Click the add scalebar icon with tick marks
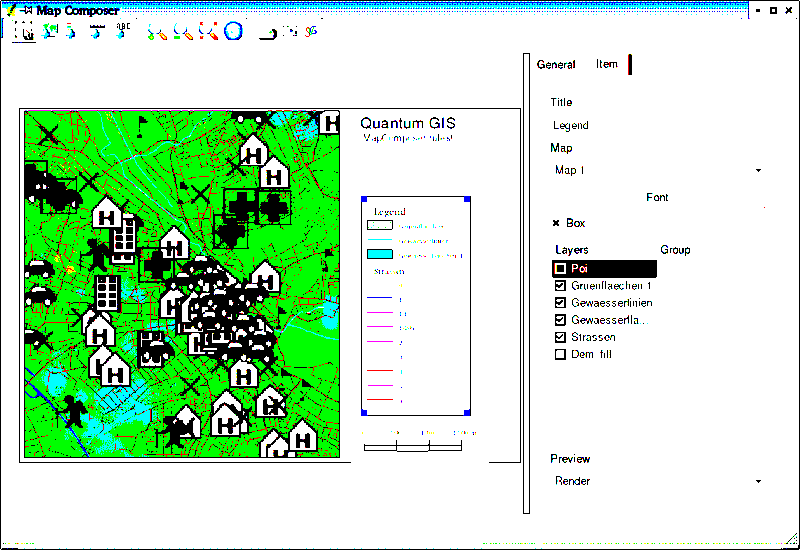The width and height of the screenshot is (800, 550). point(97,31)
